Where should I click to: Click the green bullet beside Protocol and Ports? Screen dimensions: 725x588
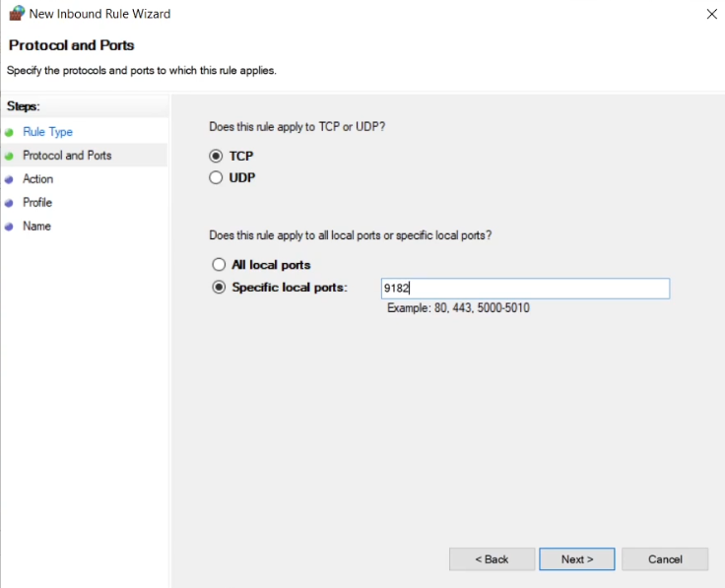point(9,156)
